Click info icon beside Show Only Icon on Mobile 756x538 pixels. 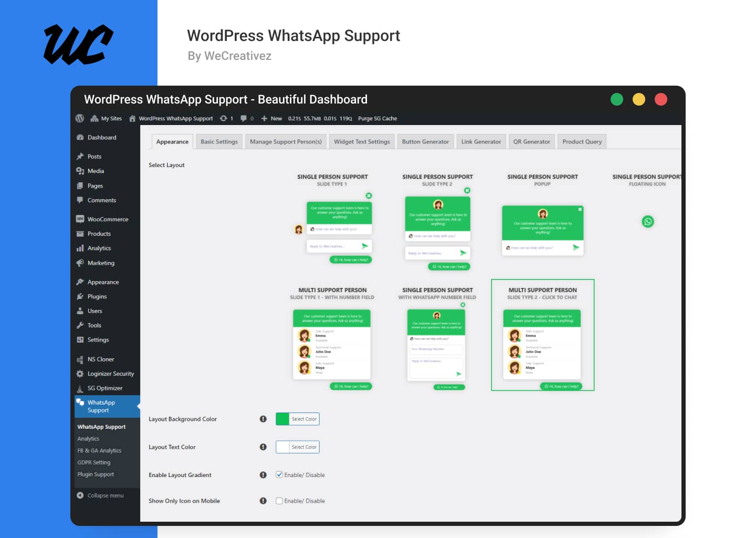[x=263, y=501]
